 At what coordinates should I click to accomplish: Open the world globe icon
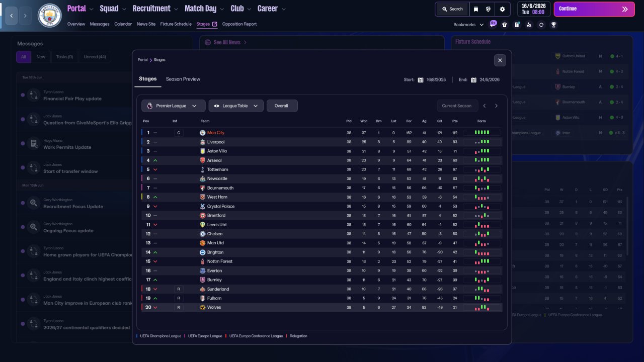[x=488, y=9]
